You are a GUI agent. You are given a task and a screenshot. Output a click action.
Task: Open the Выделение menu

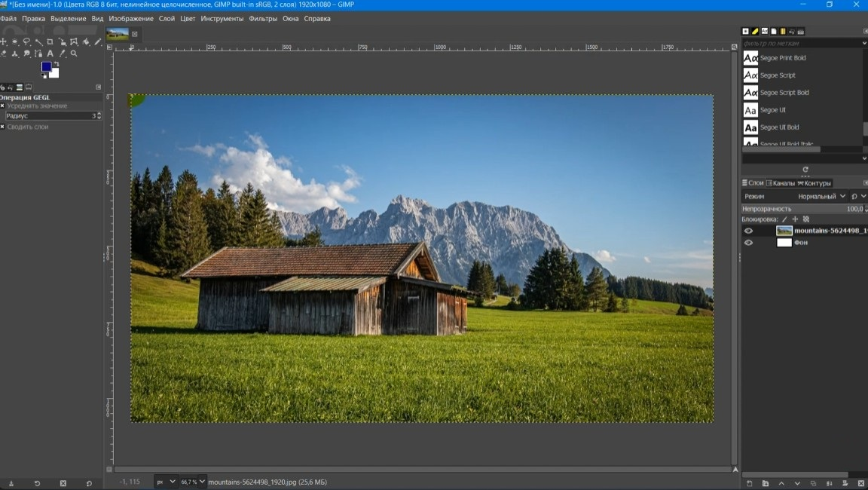[68, 18]
